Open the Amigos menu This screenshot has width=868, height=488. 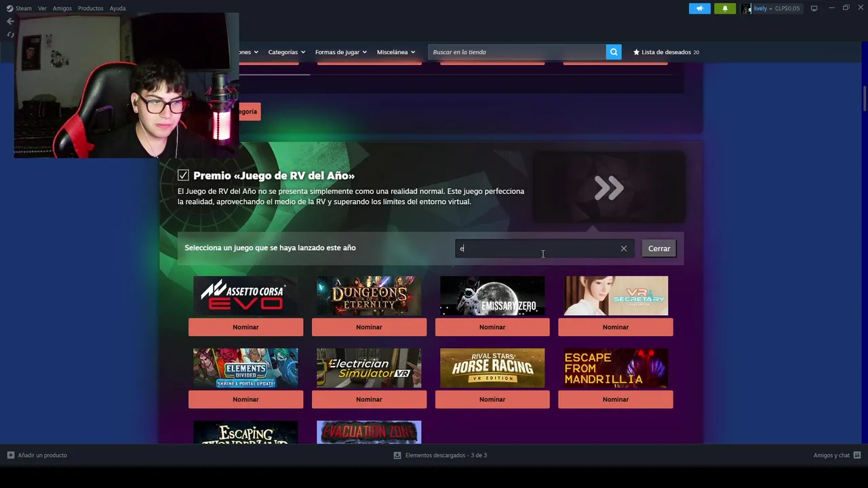[62, 8]
